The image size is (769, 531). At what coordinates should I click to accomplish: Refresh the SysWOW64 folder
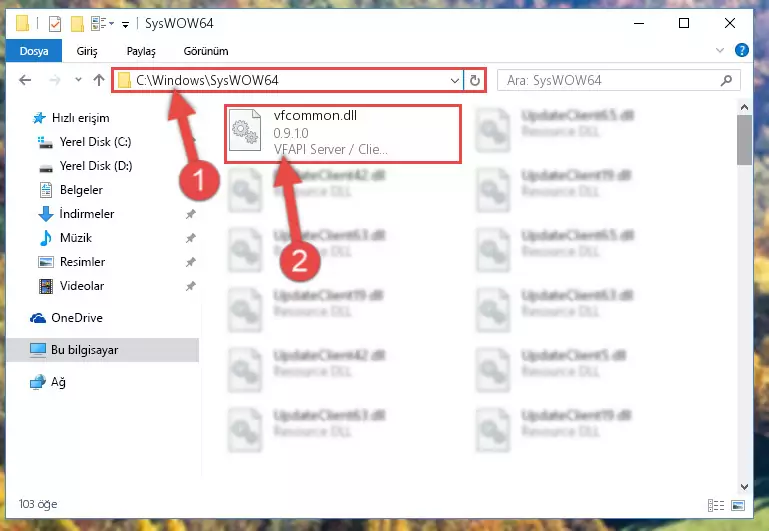click(x=475, y=80)
